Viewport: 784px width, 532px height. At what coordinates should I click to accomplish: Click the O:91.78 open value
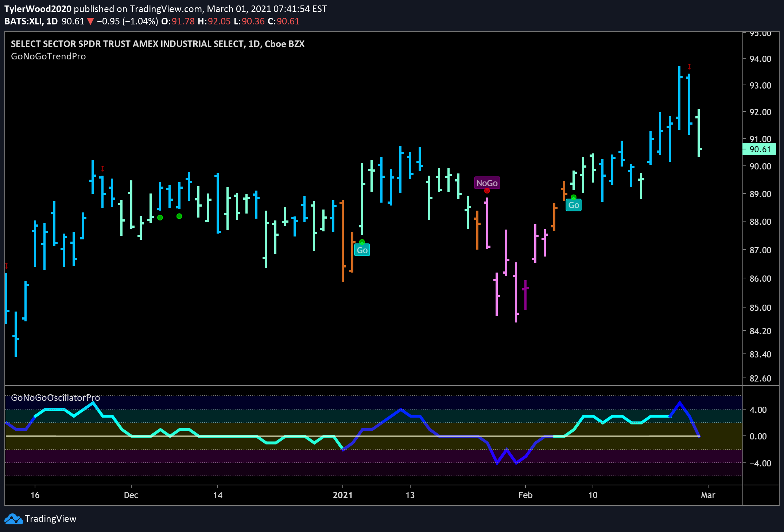tap(178, 21)
